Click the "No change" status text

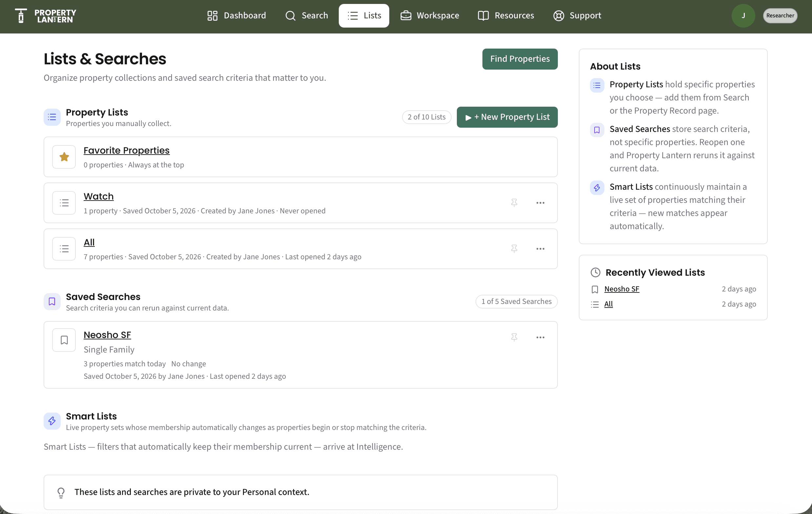coord(189,364)
